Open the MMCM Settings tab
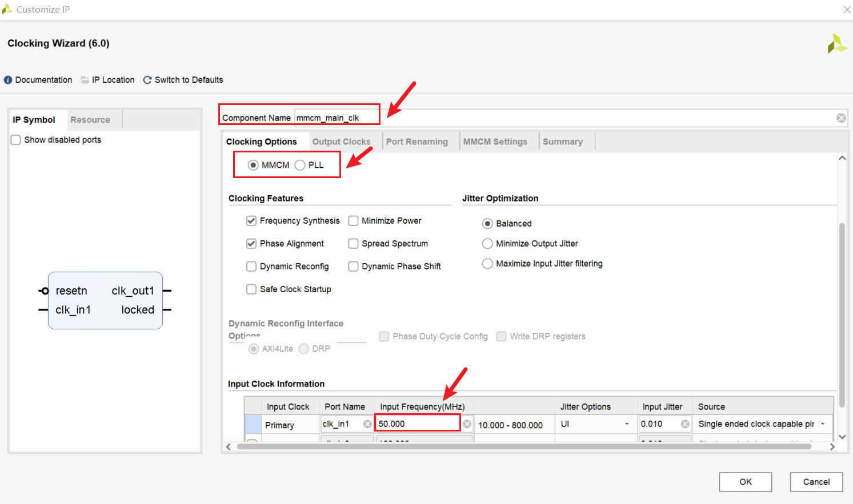 tap(495, 142)
